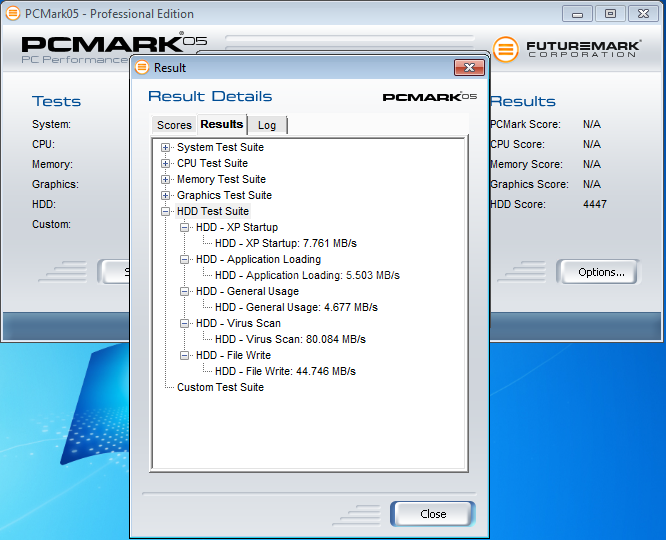This screenshot has width=666, height=540.
Task: Open the Log tab
Action: point(267,125)
